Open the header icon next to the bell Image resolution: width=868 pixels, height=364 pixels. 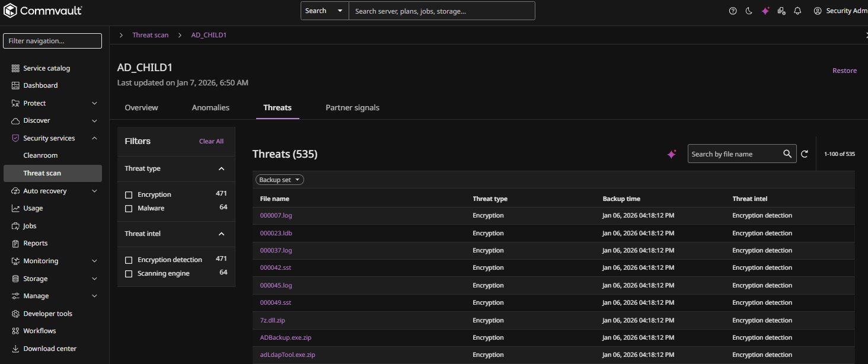point(781,11)
